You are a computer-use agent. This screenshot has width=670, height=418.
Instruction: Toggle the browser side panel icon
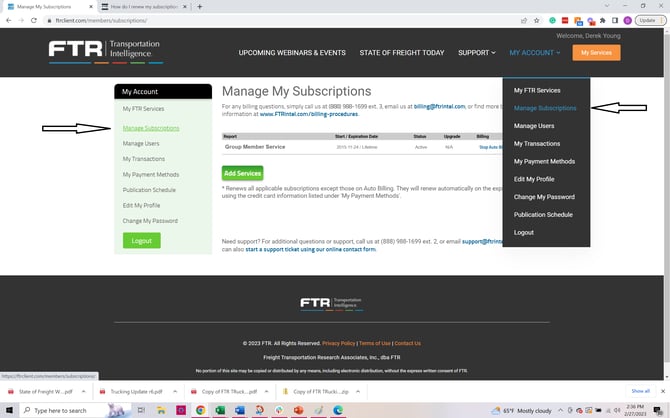(615, 20)
